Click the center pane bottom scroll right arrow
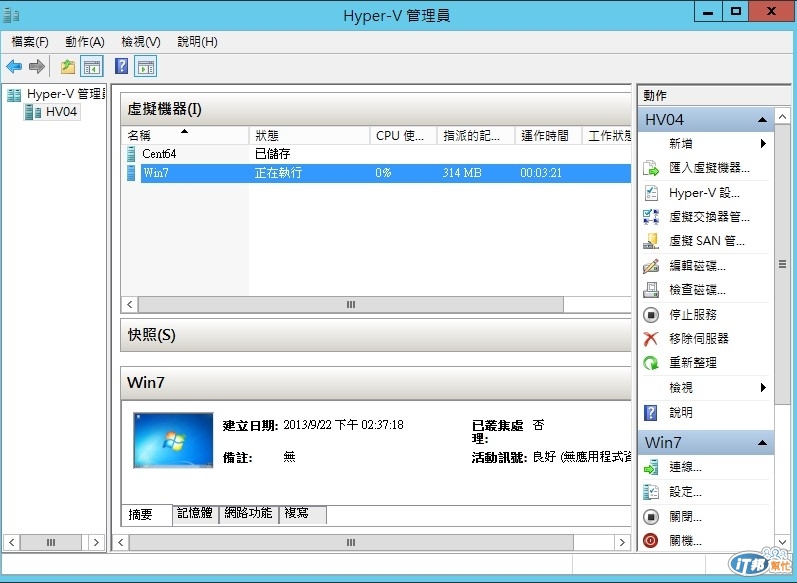Screen dimensions: 797x583 622,542
